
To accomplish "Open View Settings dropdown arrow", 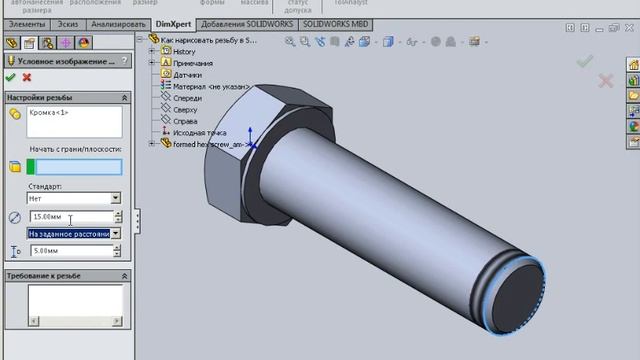I will 485,42.
